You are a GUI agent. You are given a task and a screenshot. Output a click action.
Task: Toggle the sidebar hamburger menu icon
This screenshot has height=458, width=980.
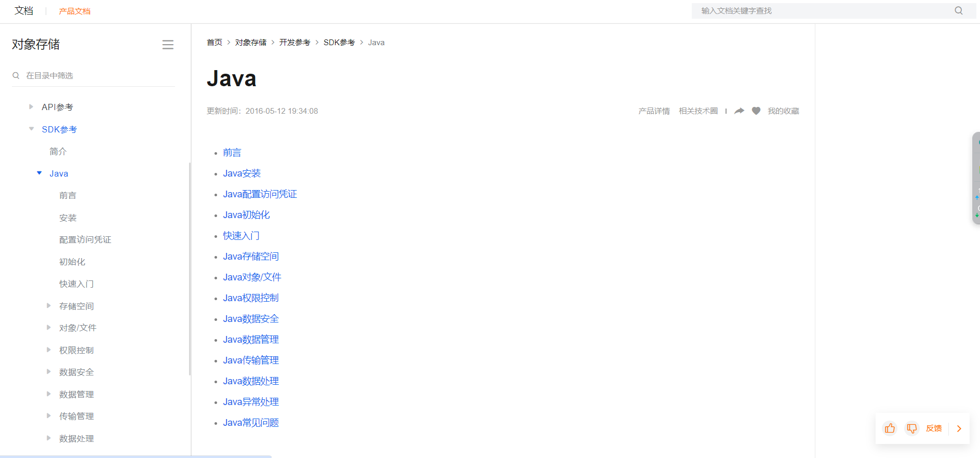(x=168, y=45)
